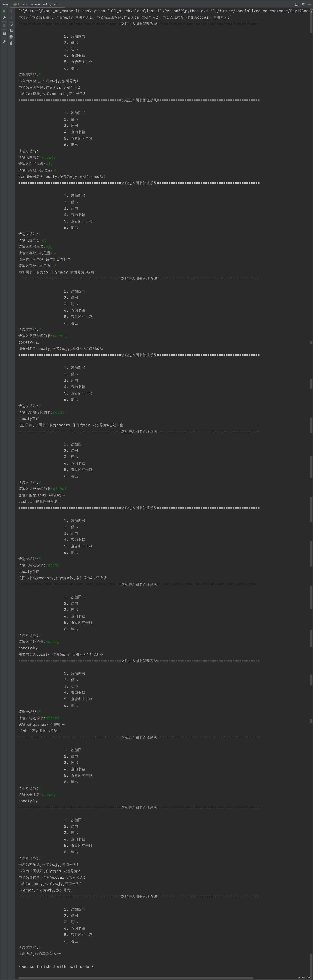313x980 pixels.
Task: Click 'Process finished with exit code 0'
Action: click(56, 967)
